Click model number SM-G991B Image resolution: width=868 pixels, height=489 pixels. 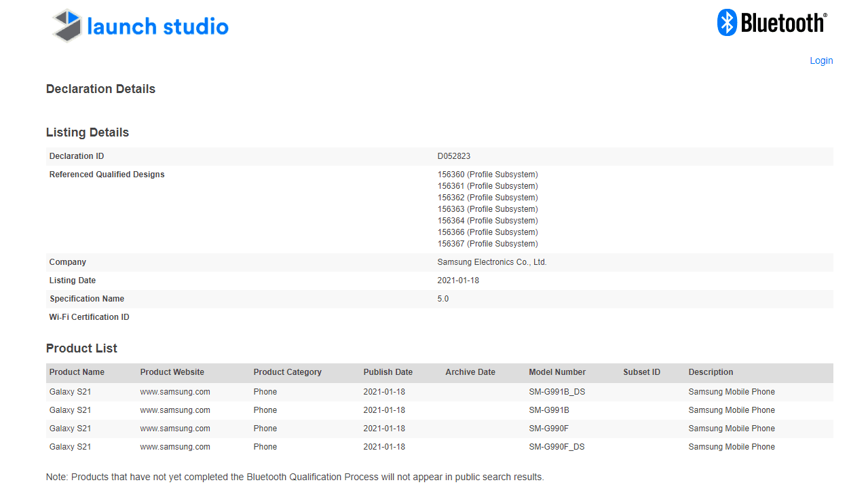point(549,410)
